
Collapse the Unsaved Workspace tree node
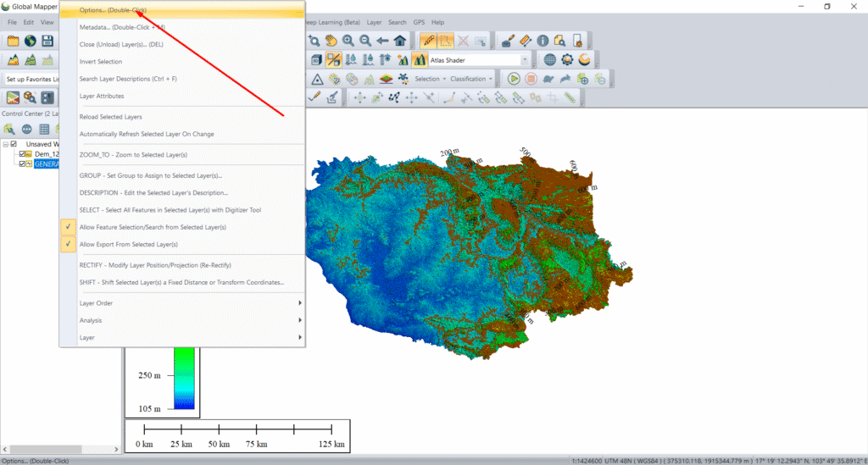pos(6,144)
